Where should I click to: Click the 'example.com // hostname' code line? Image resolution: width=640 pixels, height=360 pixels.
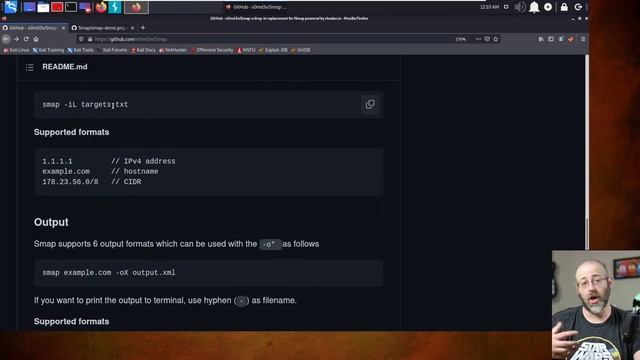pyautogui.click(x=100, y=171)
